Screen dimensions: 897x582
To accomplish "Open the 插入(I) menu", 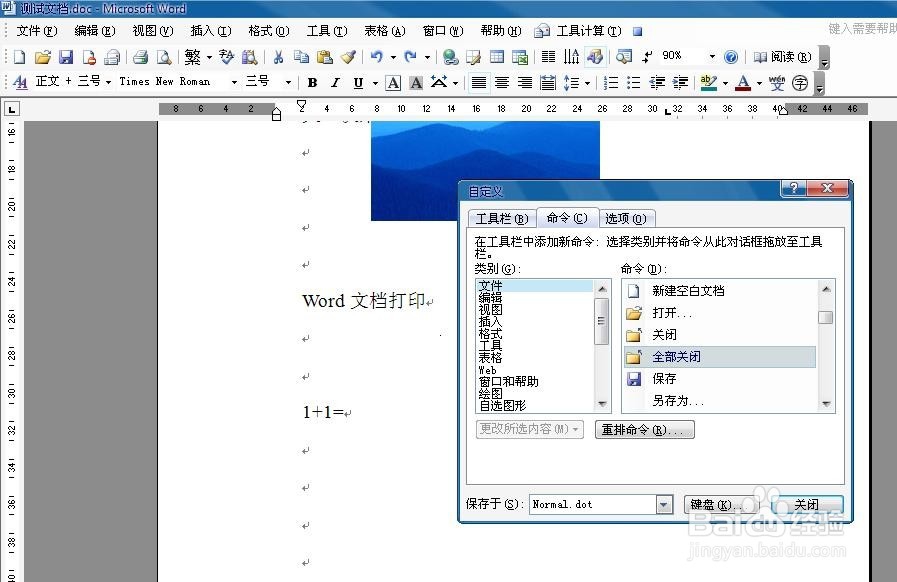I will pyautogui.click(x=211, y=31).
